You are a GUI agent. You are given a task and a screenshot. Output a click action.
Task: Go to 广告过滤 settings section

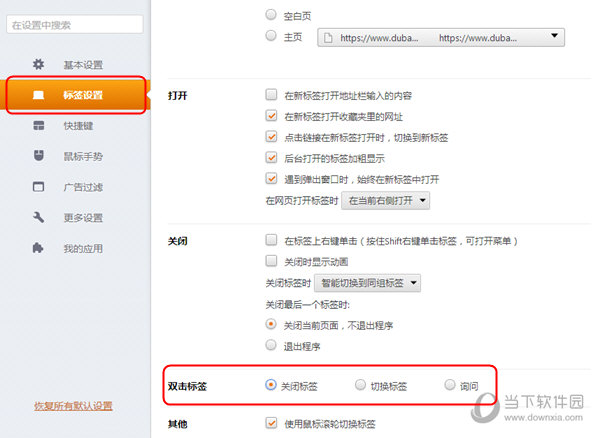(x=83, y=187)
